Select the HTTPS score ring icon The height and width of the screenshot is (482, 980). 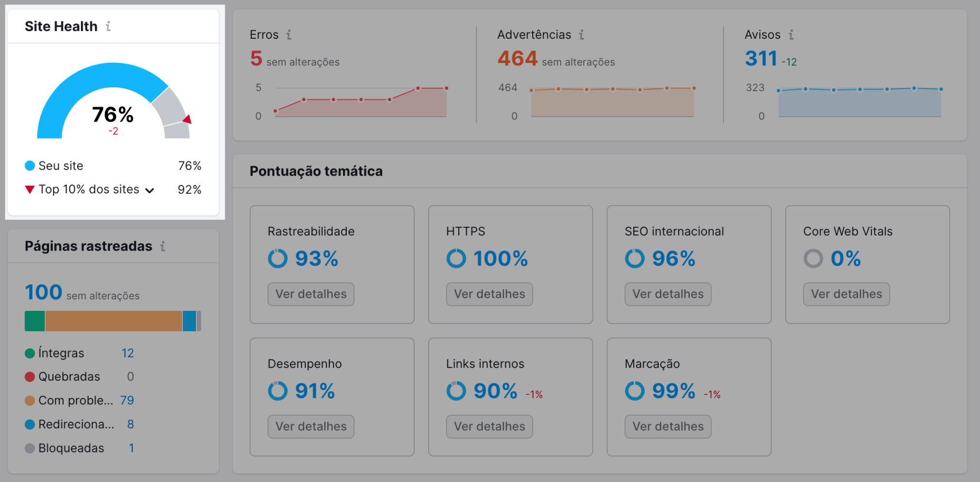coord(456,258)
